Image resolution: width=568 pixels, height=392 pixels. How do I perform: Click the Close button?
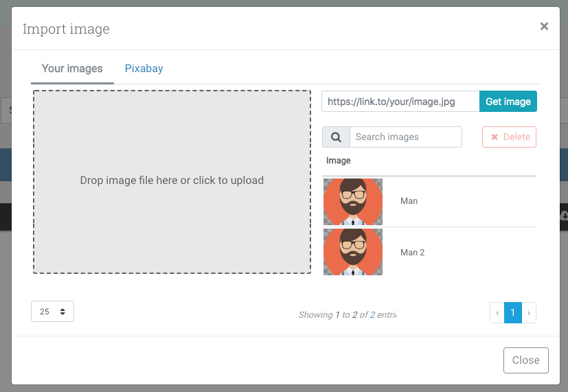[525, 360]
